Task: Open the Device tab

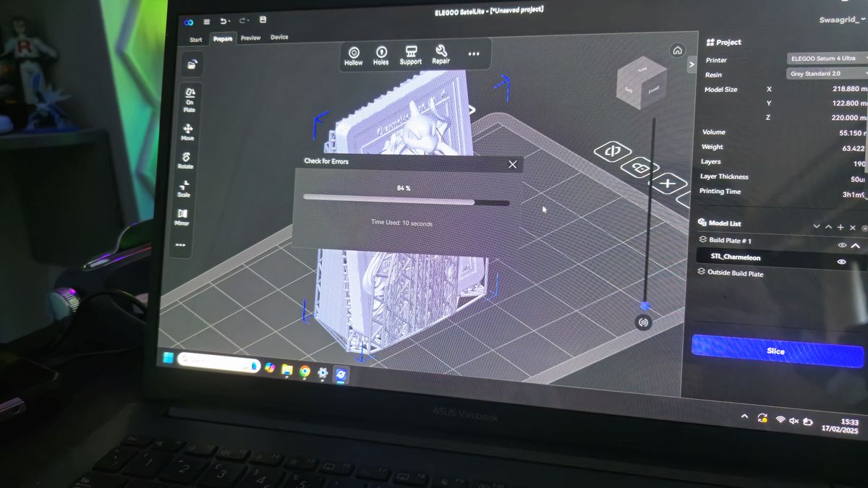Action: tap(279, 36)
